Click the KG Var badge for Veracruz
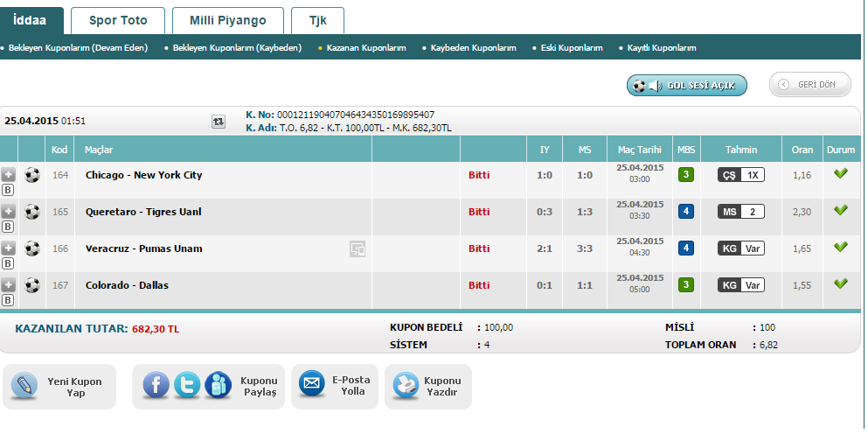 (x=741, y=248)
